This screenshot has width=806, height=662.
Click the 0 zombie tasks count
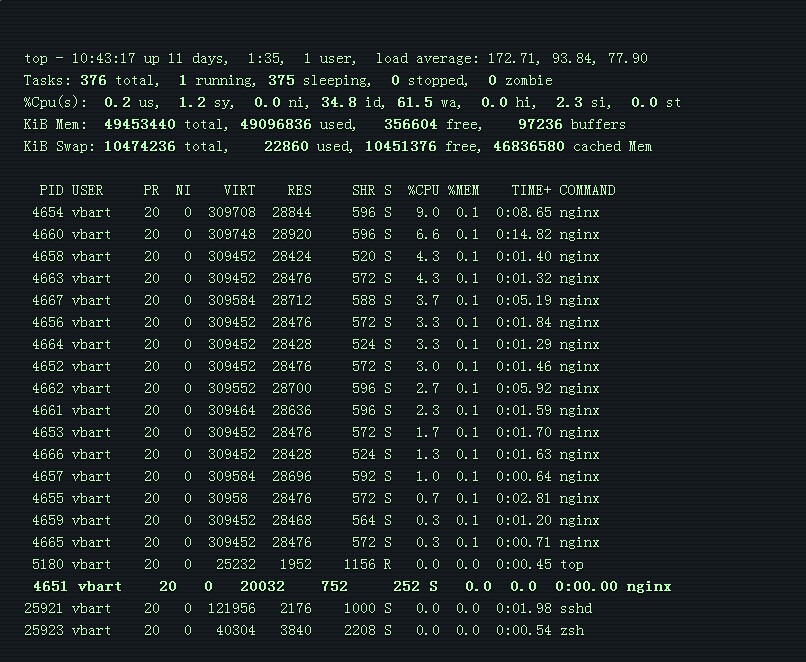[x=492, y=80]
